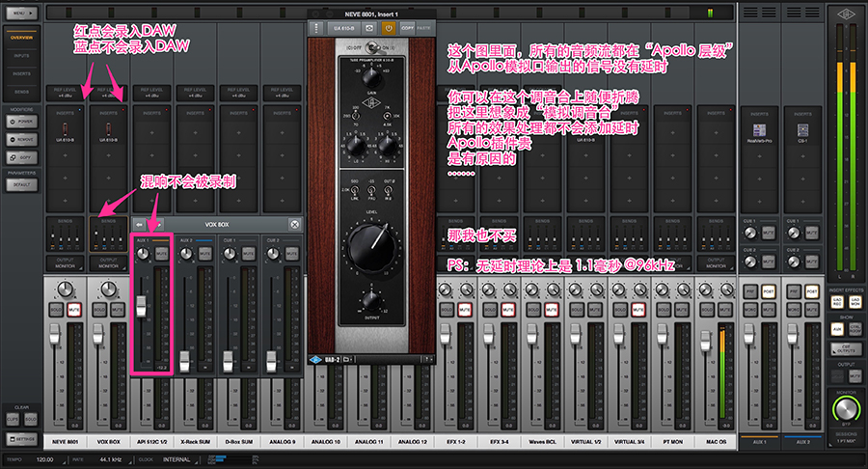The width and height of the screenshot is (868, 469).
Task: Click the OUTPUT knob on UA 610-B plugin
Action: (371, 301)
